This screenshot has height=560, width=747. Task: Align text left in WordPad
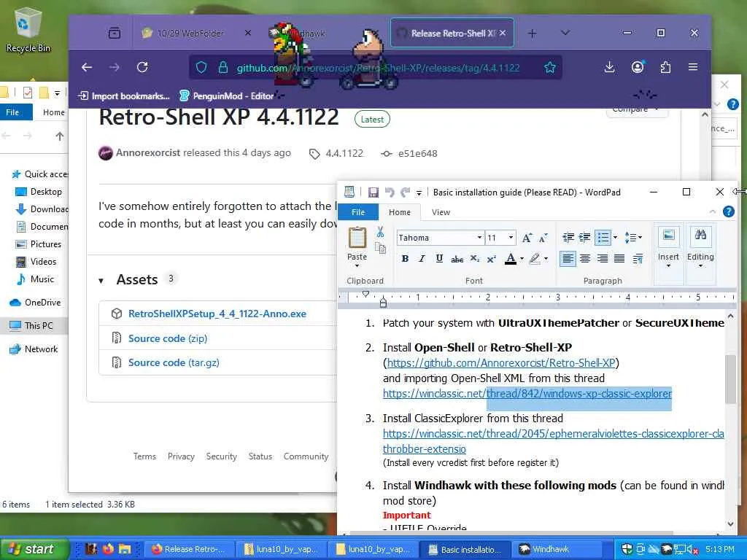pyautogui.click(x=568, y=259)
